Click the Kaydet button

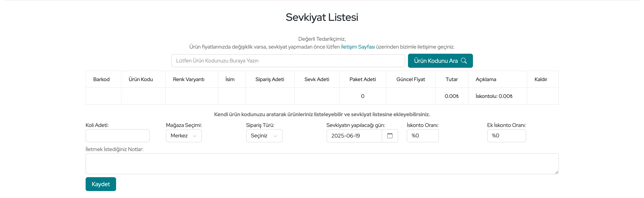coord(101,184)
